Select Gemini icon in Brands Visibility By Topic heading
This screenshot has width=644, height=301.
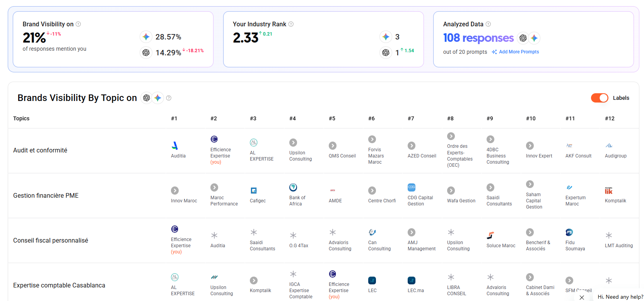[157, 98]
